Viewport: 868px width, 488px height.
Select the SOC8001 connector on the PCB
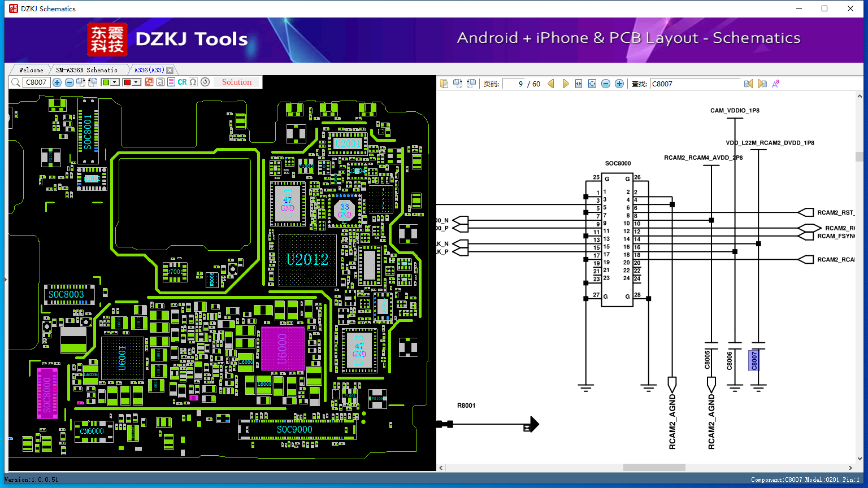88,131
